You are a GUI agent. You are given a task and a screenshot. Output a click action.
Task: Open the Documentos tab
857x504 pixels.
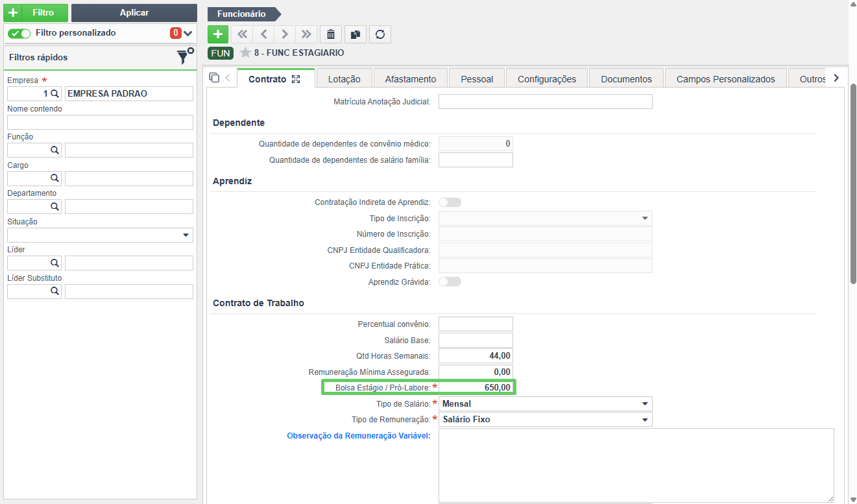(626, 78)
